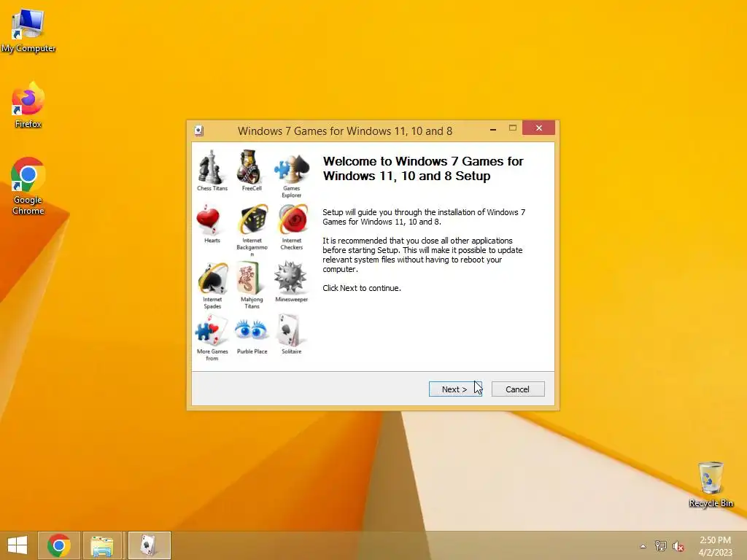Viewport: 747px width, 560px height.
Task: Select the games installer taskbar item
Action: 149,545
